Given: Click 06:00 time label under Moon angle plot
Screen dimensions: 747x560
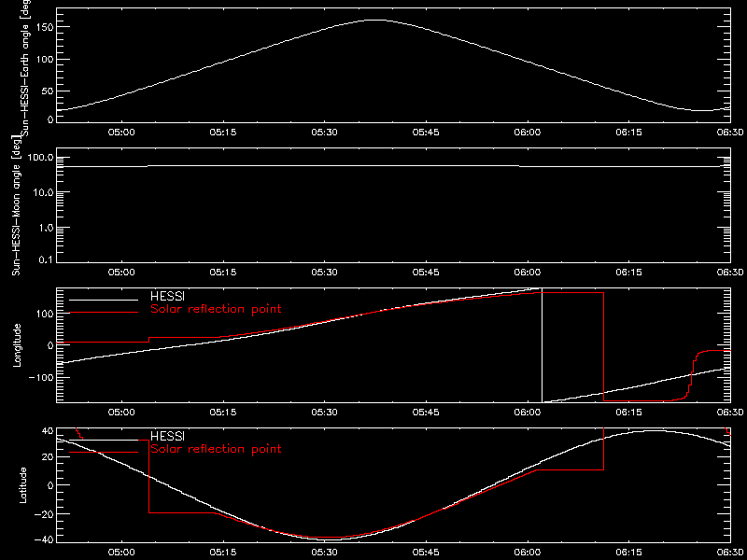Looking at the screenshot, I should coord(528,273).
